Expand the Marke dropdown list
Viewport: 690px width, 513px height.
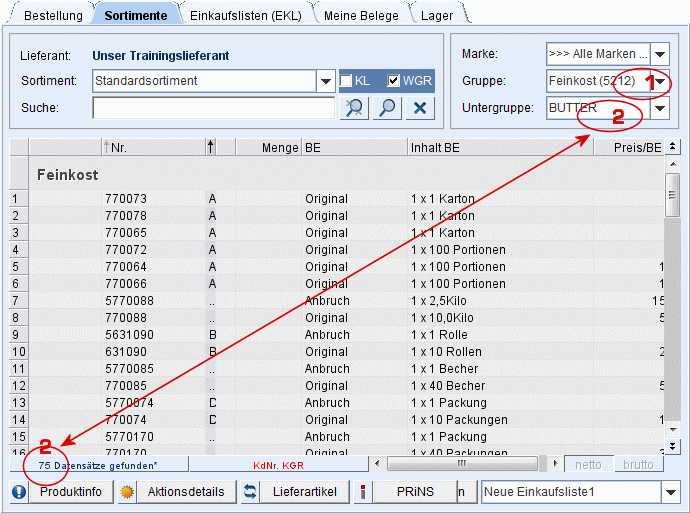(x=660, y=53)
